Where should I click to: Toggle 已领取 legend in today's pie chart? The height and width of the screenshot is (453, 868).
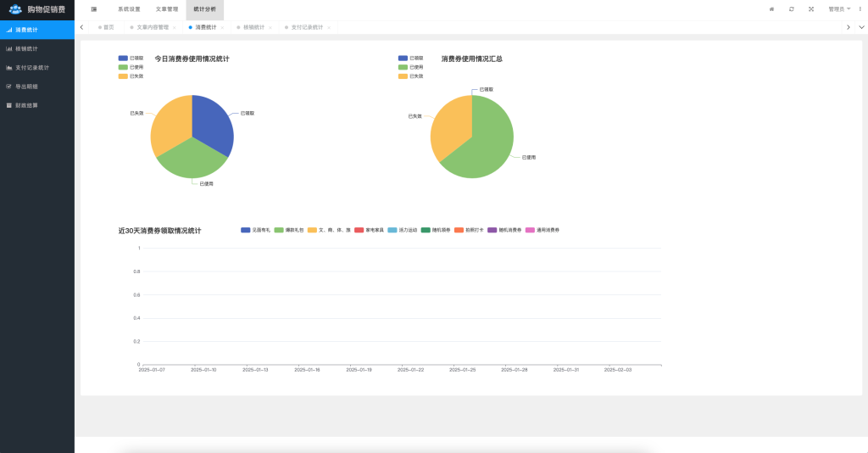131,58
